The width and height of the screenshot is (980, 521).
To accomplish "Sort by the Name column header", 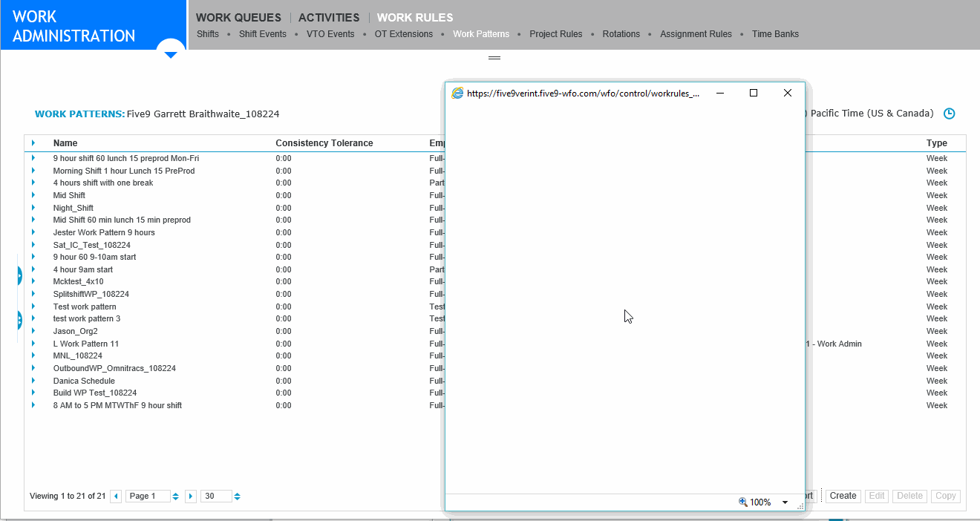I will (x=65, y=143).
